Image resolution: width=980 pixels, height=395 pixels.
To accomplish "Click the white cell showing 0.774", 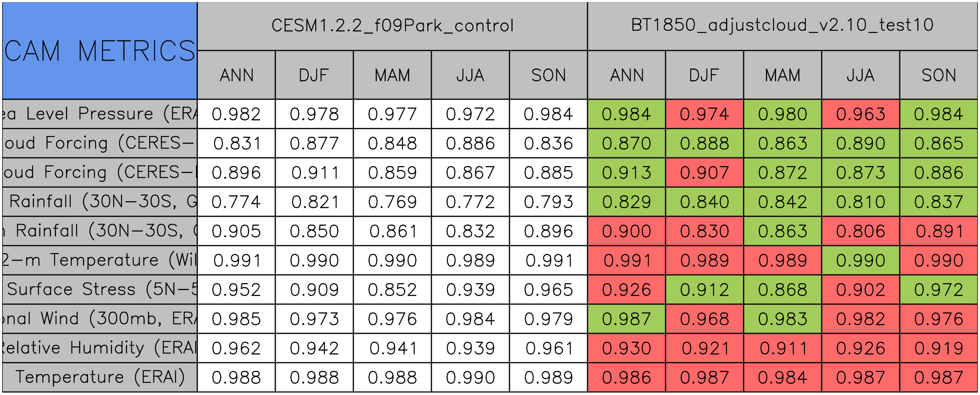I will 236,202.
